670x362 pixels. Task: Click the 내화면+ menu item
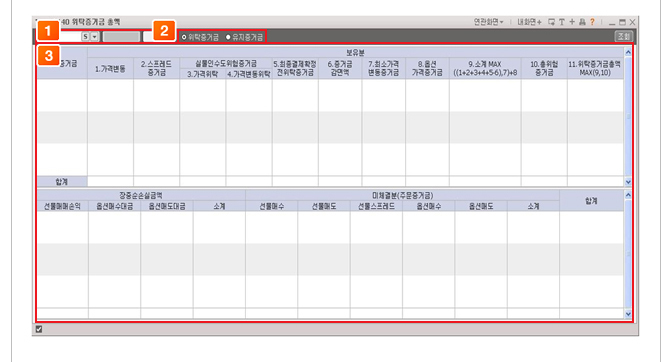pyautogui.click(x=529, y=22)
